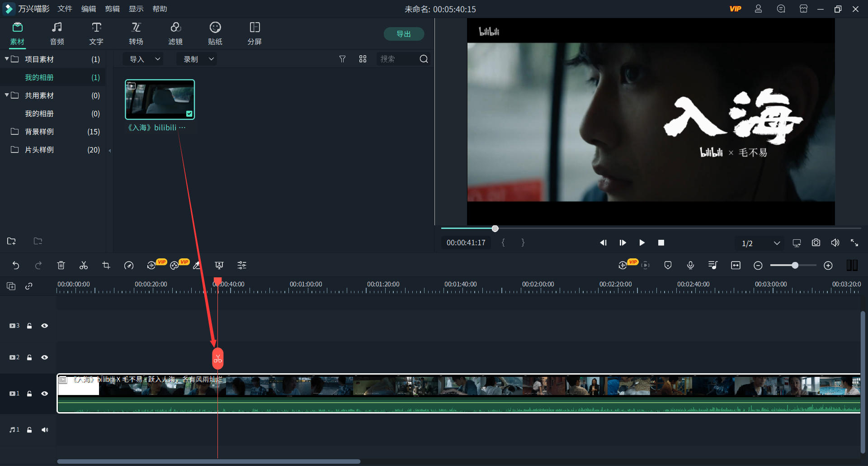
Task: Step back to the previous frame
Action: click(x=603, y=243)
